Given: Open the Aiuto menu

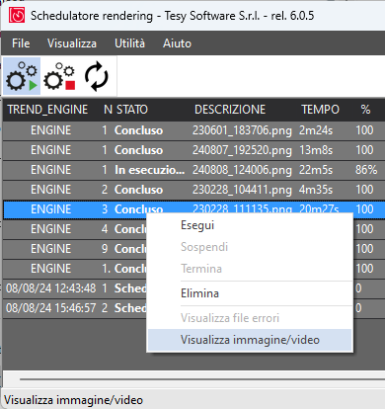Looking at the screenshot, I should [177, 43].
